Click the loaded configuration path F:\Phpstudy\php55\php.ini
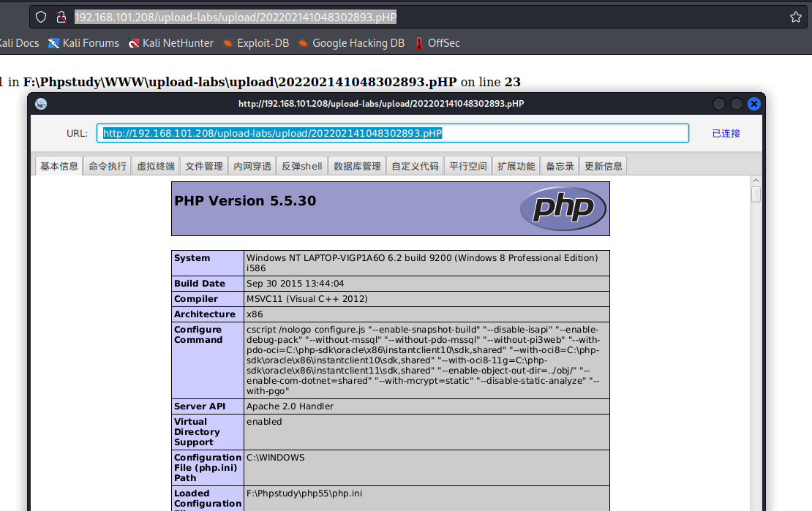Screen dimensions: 812x511 point(304,493)
